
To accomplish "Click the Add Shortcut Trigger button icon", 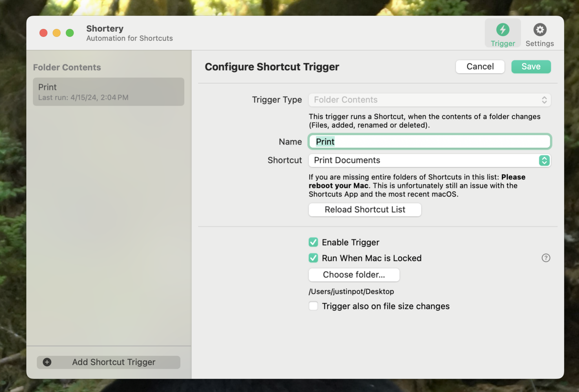I will click(47, 362).
